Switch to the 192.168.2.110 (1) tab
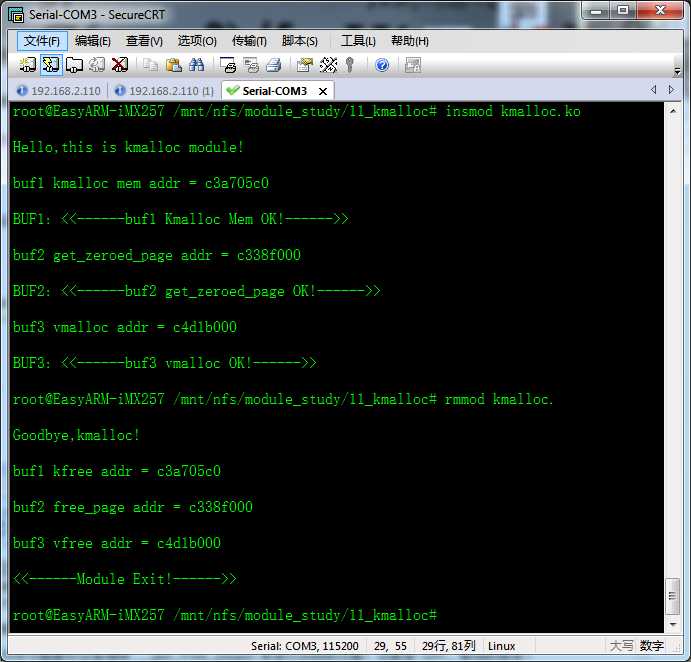This screenshot has width=691, height=662. [164, 91]
